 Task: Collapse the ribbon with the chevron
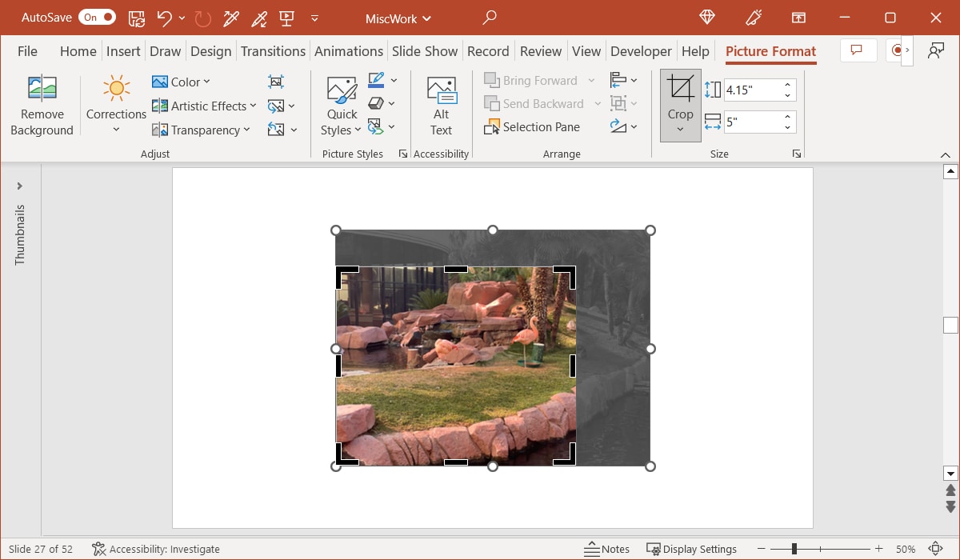pos(946,154)
